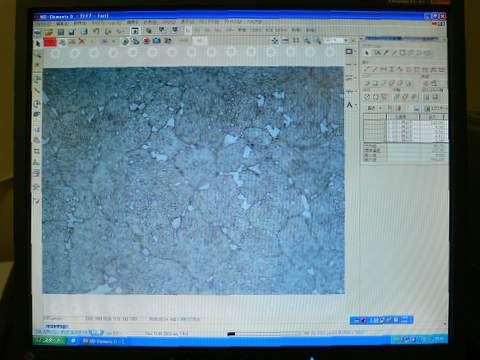Click the red X delete icon
Viewport: 480px width, 360px height.
click(x=81, y=41)
